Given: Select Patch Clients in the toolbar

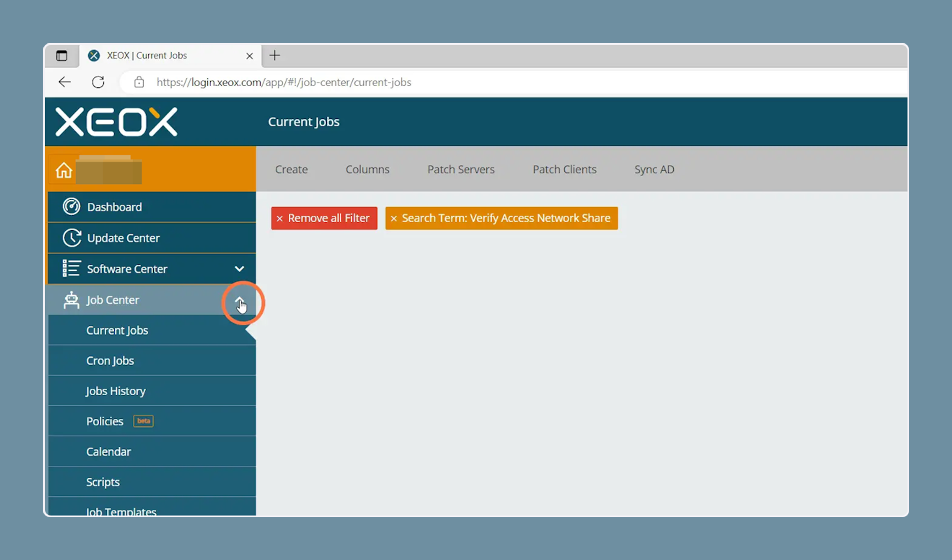Looking at the screenshot, I should [x=564, y=169].
